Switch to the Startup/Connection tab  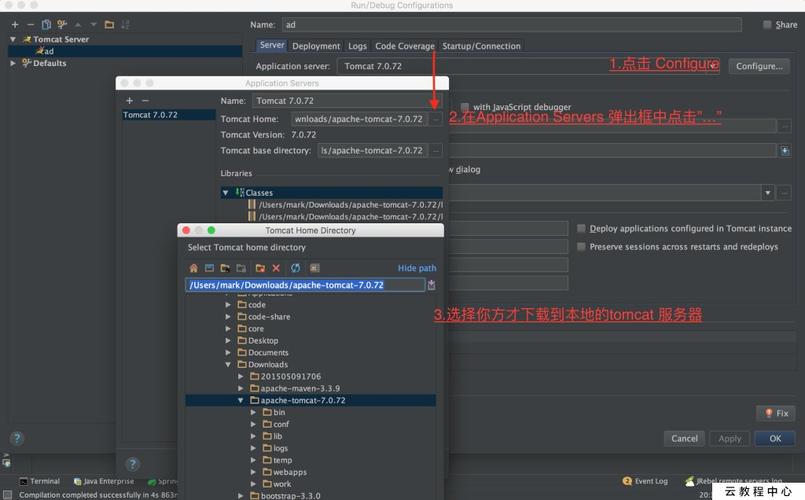tap(481, 46)
